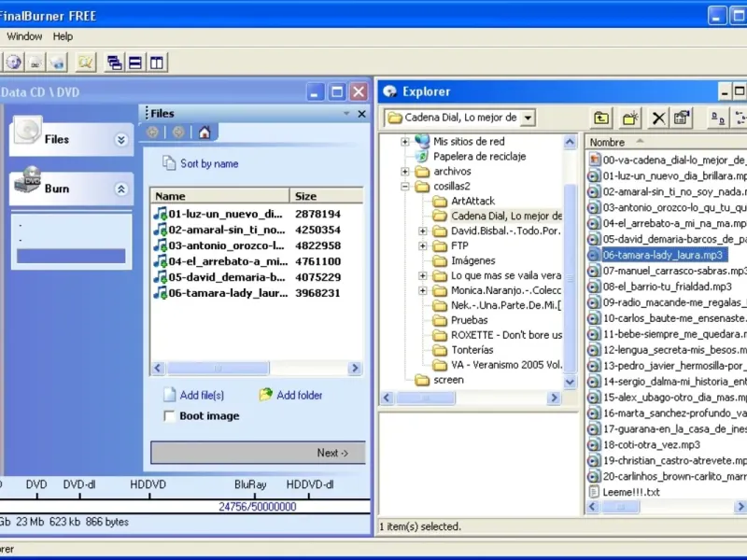Image resolution: width=747 pixels, height=560 pixels.
Task: Close the Files panel with X
Action: (x=361, y=114)
